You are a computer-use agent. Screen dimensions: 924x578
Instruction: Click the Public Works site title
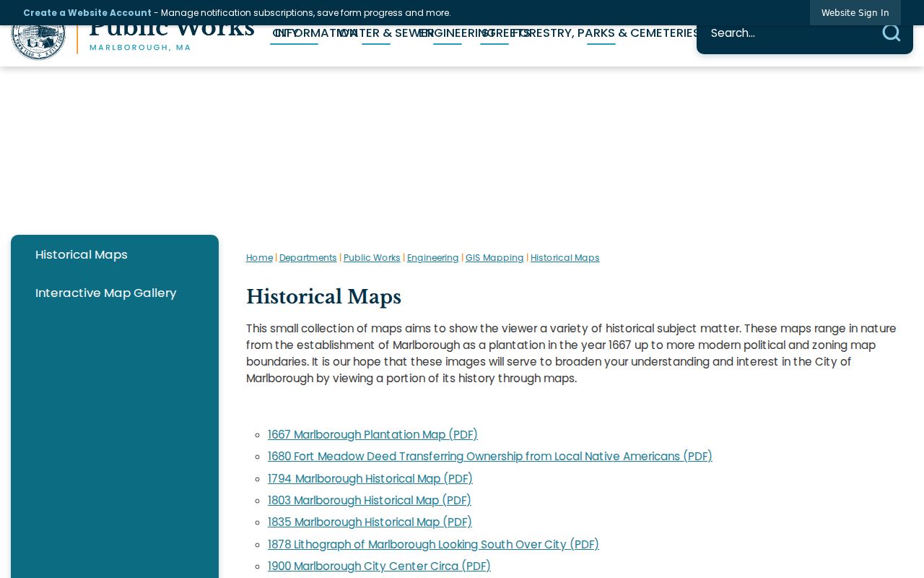point(172,30)
